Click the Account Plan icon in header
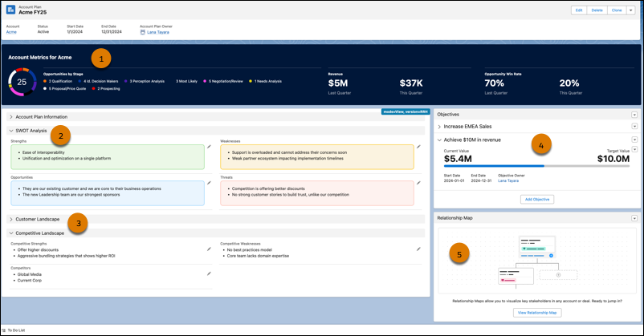Viewport: 644px width, 336px height. pos(10,10)
